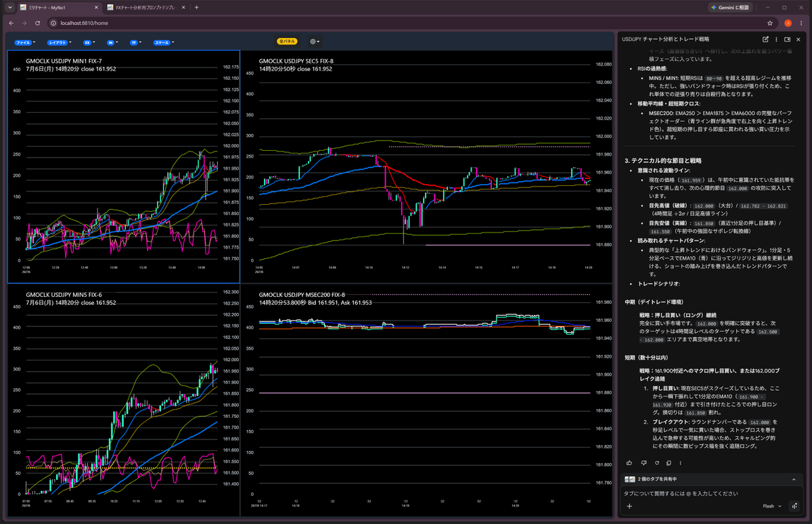Click the 読み取れるチャートパターン bullet heading
Screen dimensions: 812x524
671,240
